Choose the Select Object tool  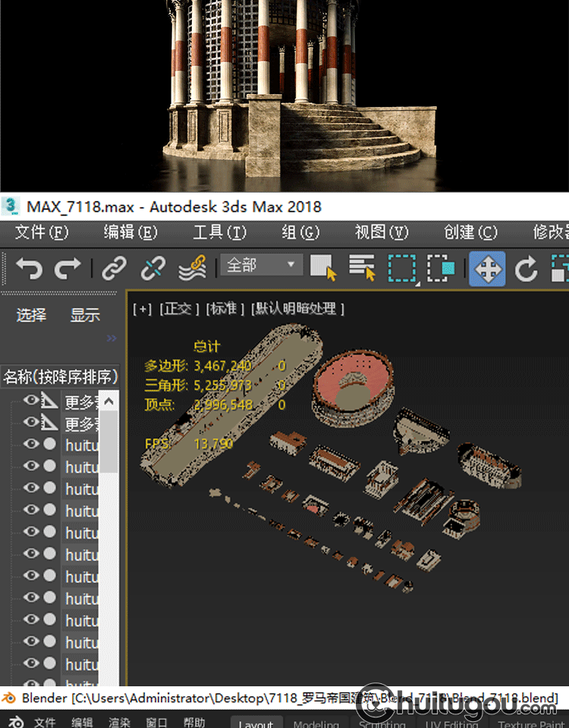[x=323, y=268]
